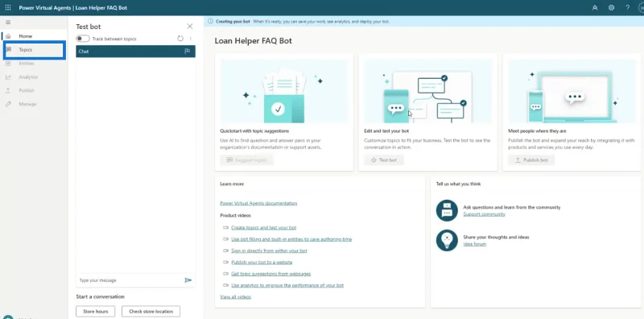Open Sign in directly from within your bot
644x319 pixels.
click(x=269, y=251)
